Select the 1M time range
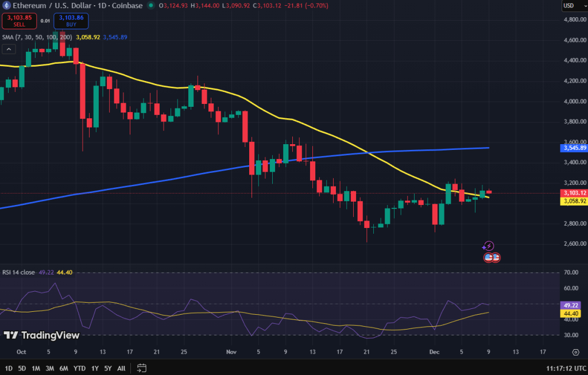Screen dimensions: 588x375 (36, 368)
